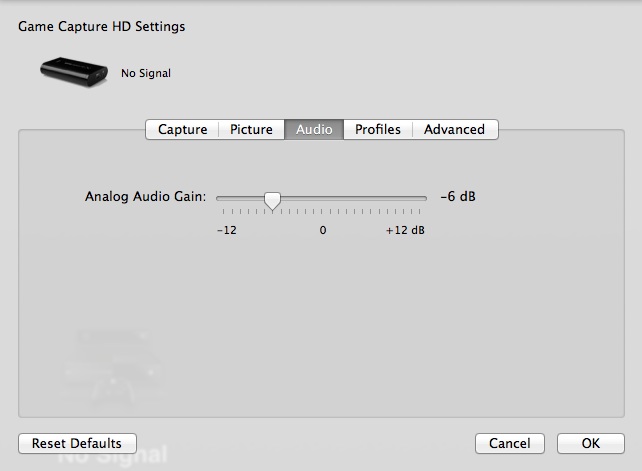The image size is (642, 471).
Task: Switch to the Capture tab
Action: [182, 129]
